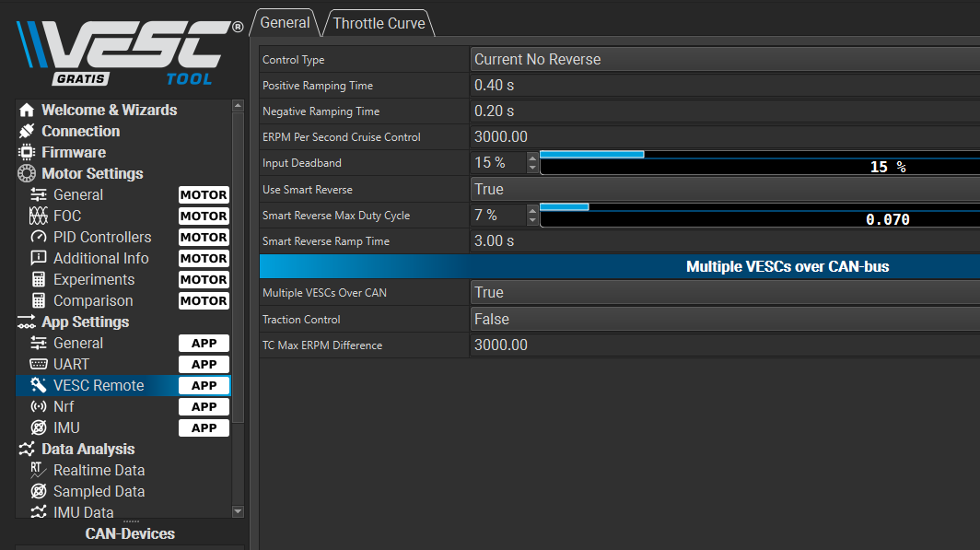
Task: Open the Control Type dropdown
Action: (725, 59)
